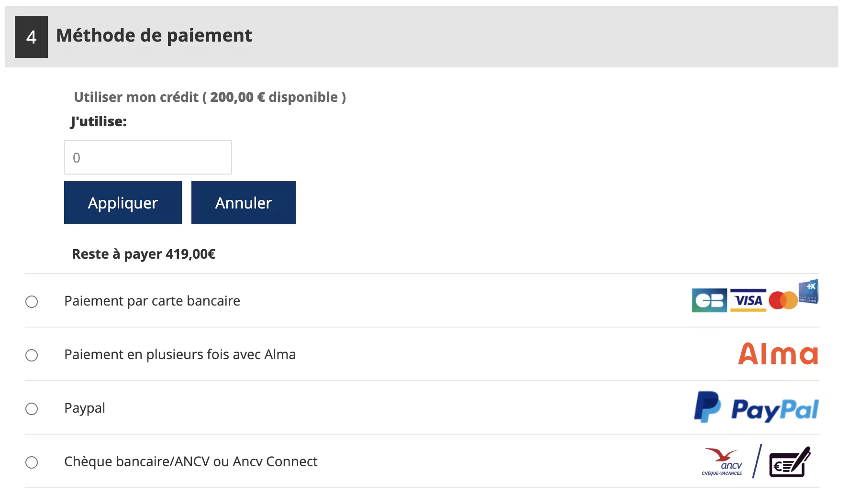Click the bank cheque pen icon
The height and width of the screenshot is (504, 847).
790,461
